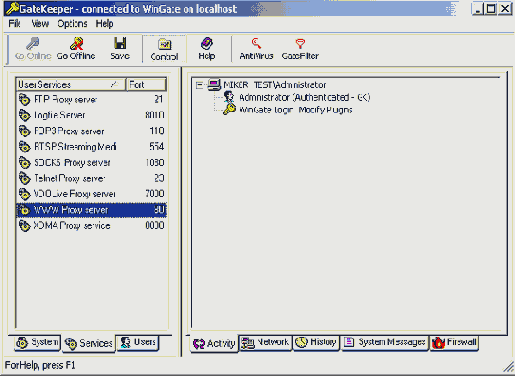Select the SOCKS Proxy server row
Image resolution: width=515 pixels, height=376 pixels.
pyautogui.click(x=91, y=162)
